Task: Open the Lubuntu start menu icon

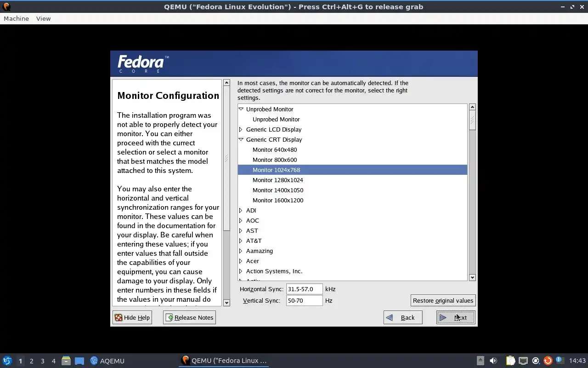Action: coord(7,361)
